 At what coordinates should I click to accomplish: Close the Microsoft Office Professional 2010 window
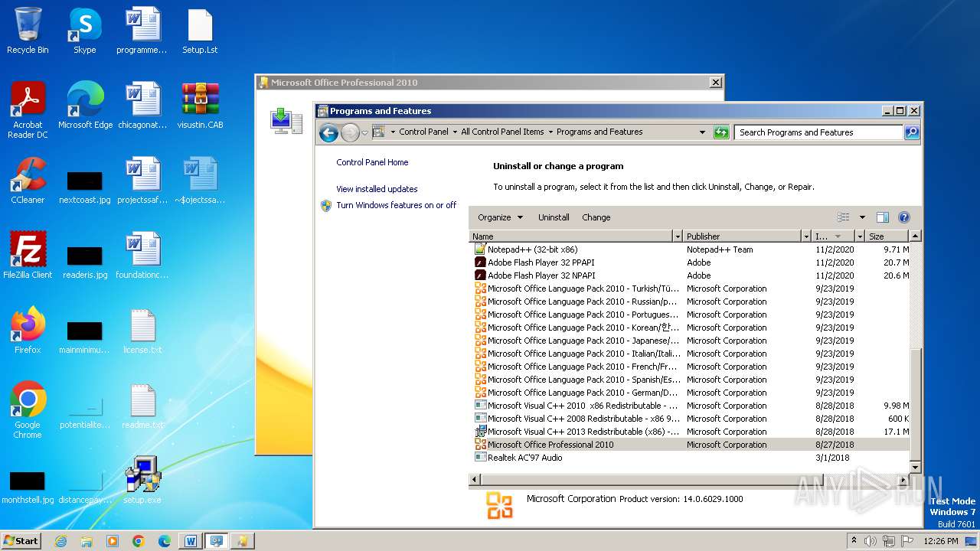715,83
